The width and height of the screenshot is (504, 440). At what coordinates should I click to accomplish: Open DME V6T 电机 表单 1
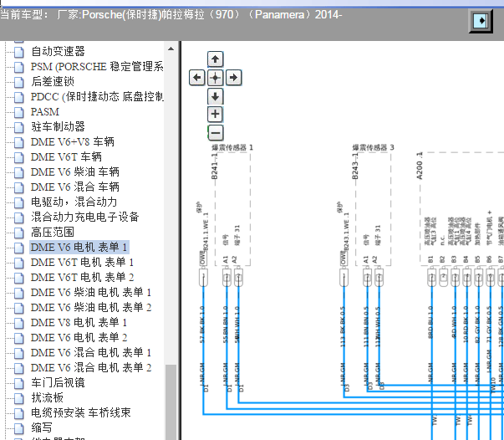tap(82, 262)
